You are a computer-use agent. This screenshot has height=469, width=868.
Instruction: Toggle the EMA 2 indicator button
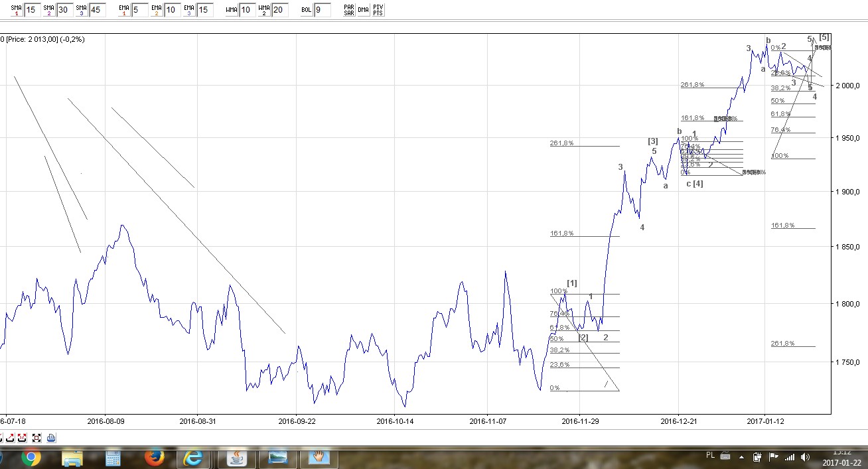click(x=156, y=10)
